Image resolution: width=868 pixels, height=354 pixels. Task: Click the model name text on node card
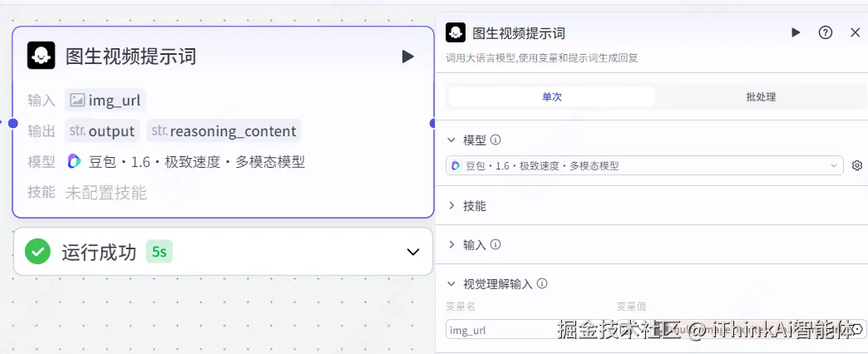pyautogui.click(x=196, y=161)
